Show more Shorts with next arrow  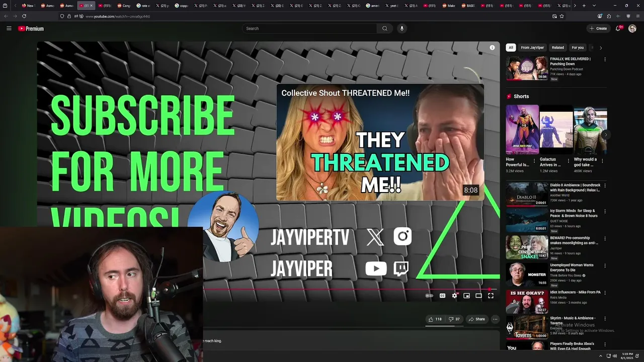[606, 135]
